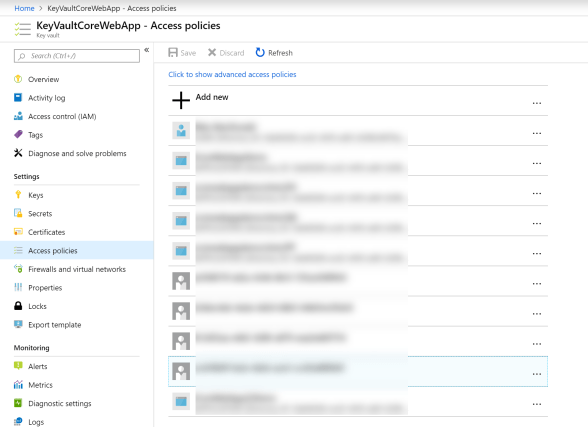Click the Search (Ctrl+/) input field
Image resolution: width=588 pixels, height=427 pixels.
point(77,56)
